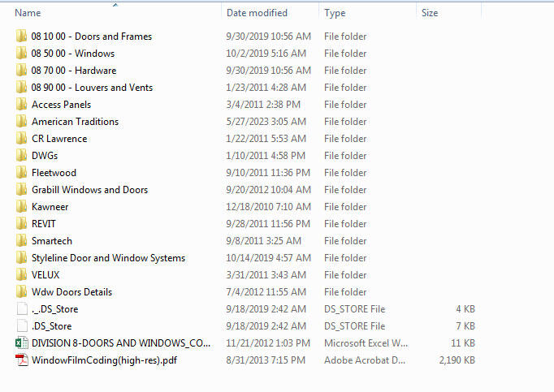Select the VELUX name text
The image size is (554, 392).
tap(45, 275)
